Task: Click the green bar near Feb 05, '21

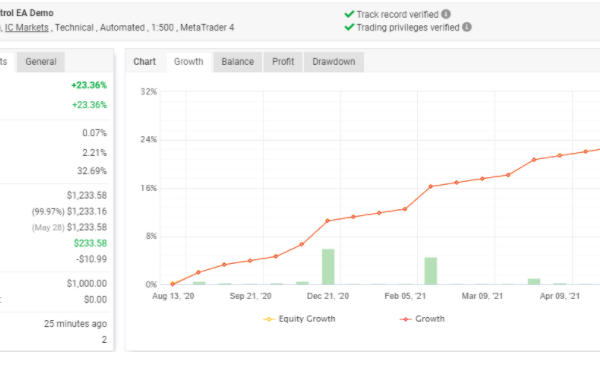Action: pos(430,271)
